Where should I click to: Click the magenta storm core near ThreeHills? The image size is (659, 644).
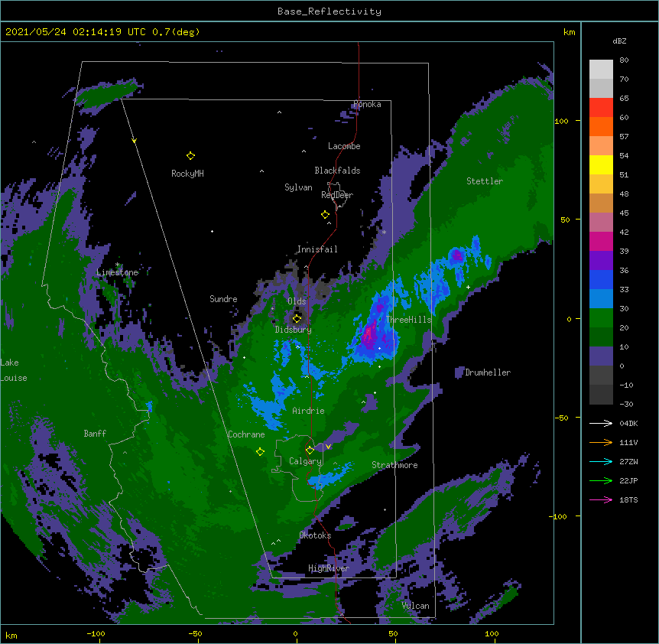369,333
